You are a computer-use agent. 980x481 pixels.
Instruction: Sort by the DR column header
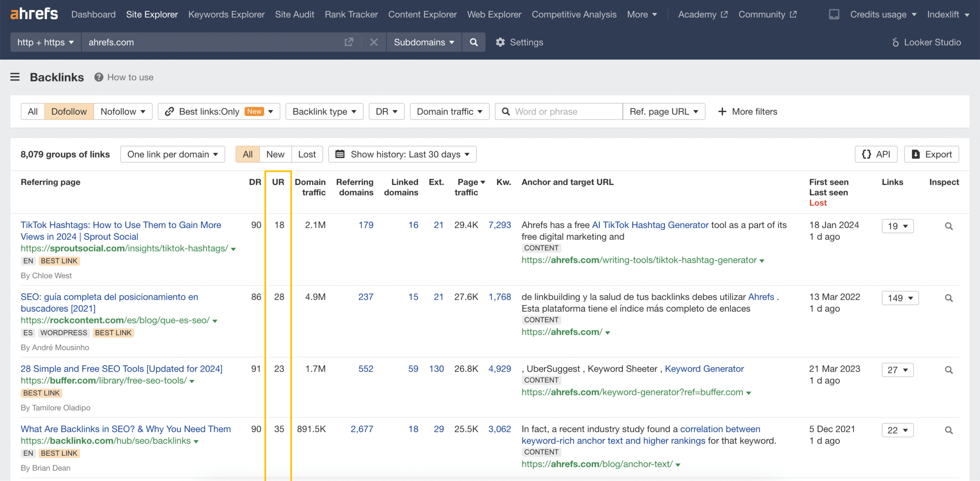[255, 182]
